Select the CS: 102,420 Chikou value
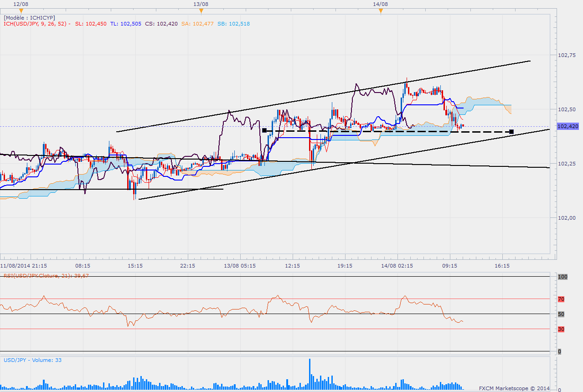583x392 pixels. (x=161, y=24)
